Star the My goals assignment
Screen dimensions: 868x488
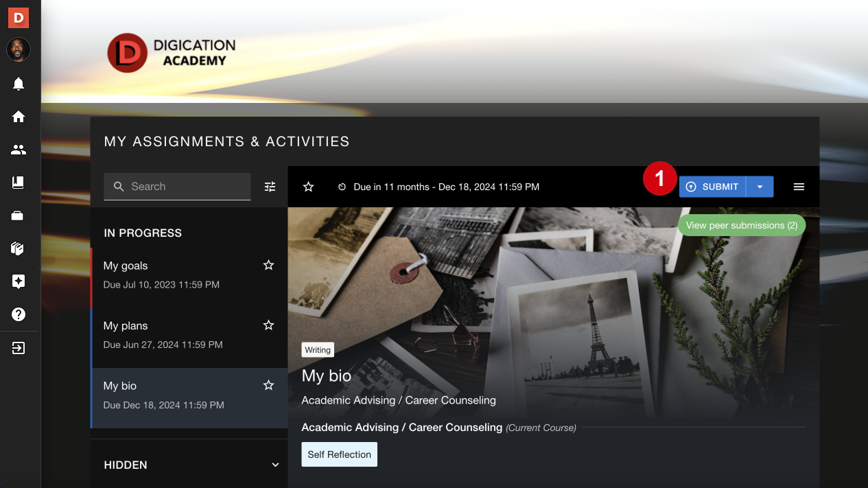click(x=269, y=265)
